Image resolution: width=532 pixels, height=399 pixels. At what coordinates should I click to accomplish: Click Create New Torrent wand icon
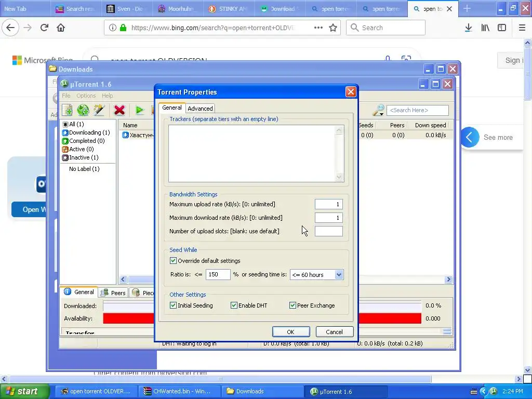click(99, 110)
